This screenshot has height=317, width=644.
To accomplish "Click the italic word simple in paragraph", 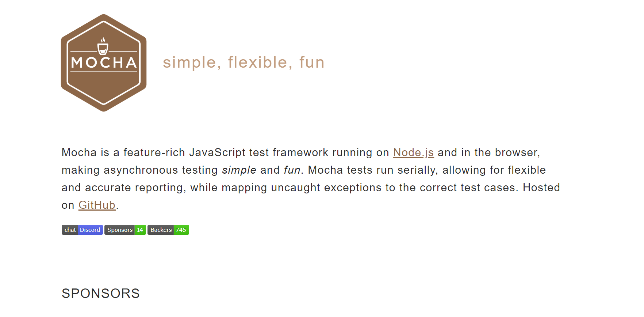I will (239, 170).
